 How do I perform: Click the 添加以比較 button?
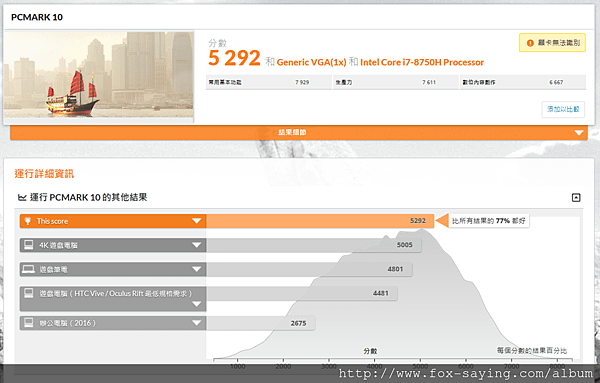pyautogui.click(x=563, y=109)
